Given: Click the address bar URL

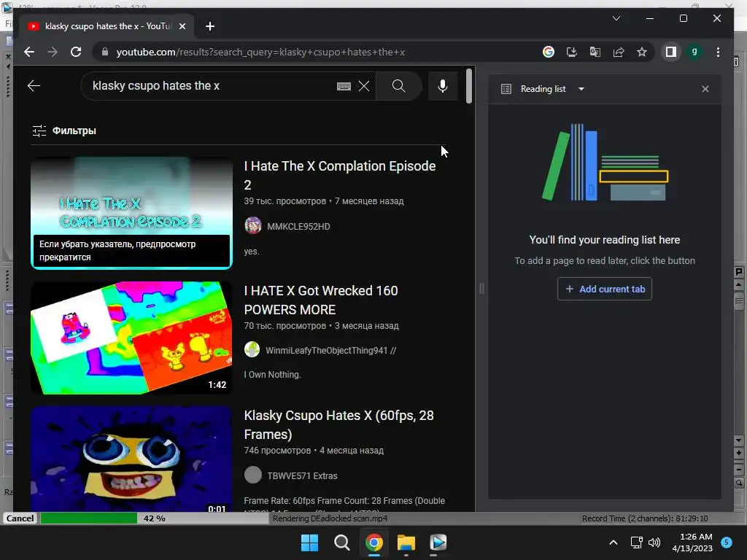Looking at the screenshot, I should (260, 52).
